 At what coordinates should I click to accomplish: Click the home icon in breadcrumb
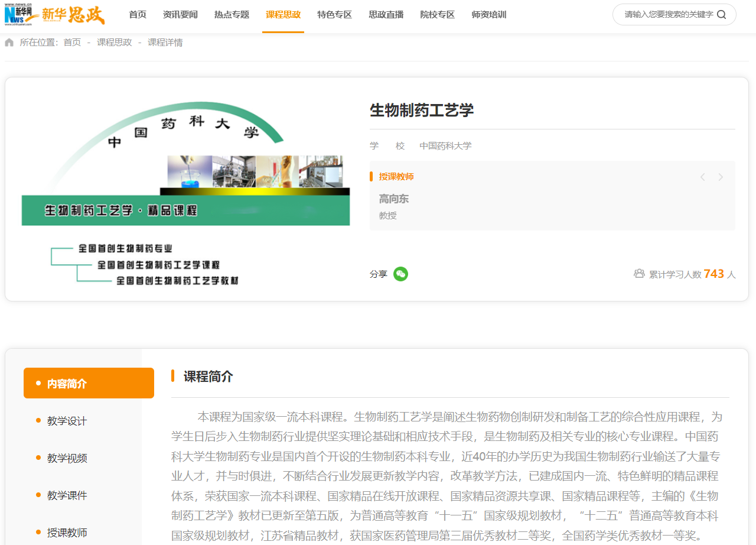coord(9,43)
